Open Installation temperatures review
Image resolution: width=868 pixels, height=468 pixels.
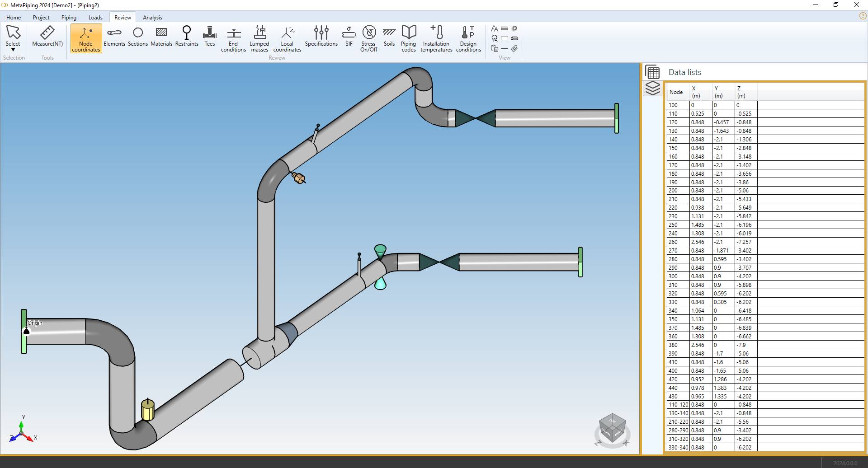pos(436,39)
